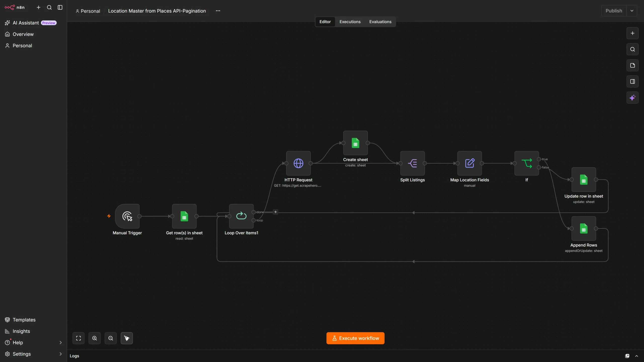Expand Settings submenu chevron
Viewport: 644px width, 362px height.
tap(61, 354)
